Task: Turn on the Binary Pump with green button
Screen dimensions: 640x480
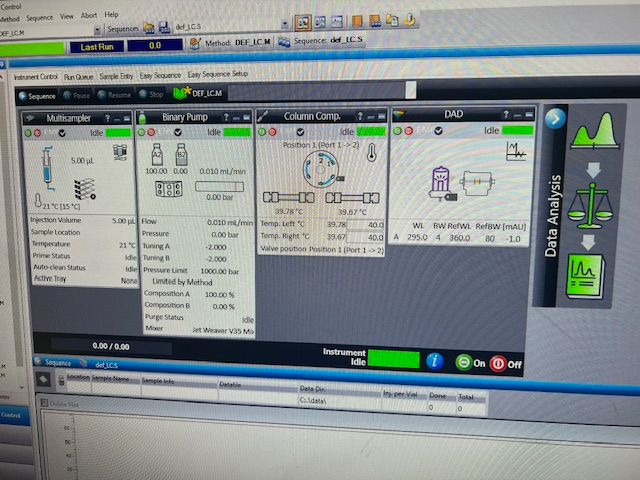Action: [x=142, y=132]
